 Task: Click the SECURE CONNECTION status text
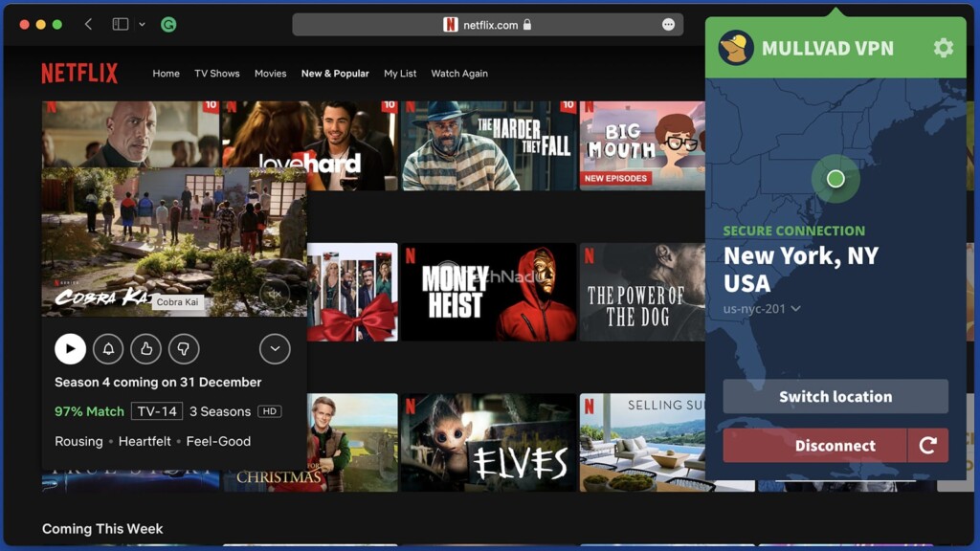click(793, 231)
